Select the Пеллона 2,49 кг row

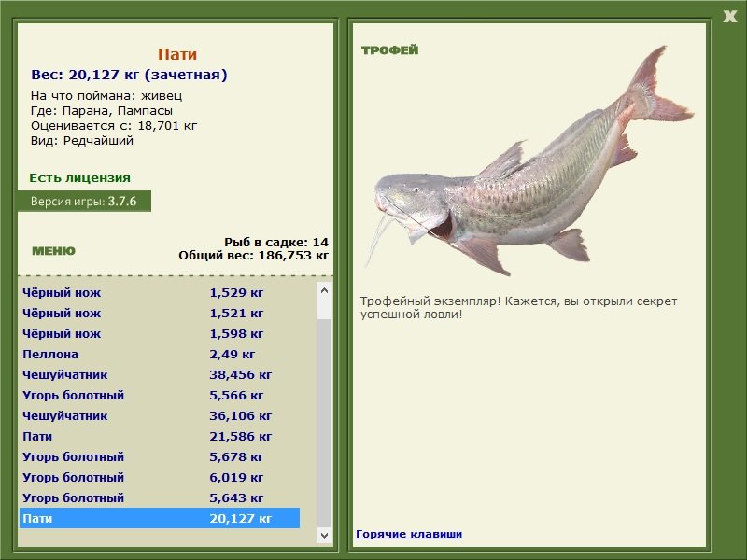[160, 354]
